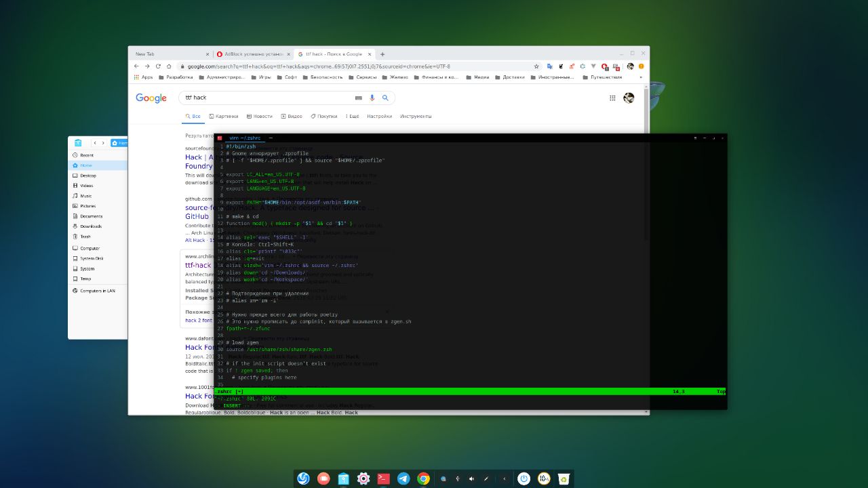Switch to the AdBlock tab

pyautogui.click(x=252, y=54)
